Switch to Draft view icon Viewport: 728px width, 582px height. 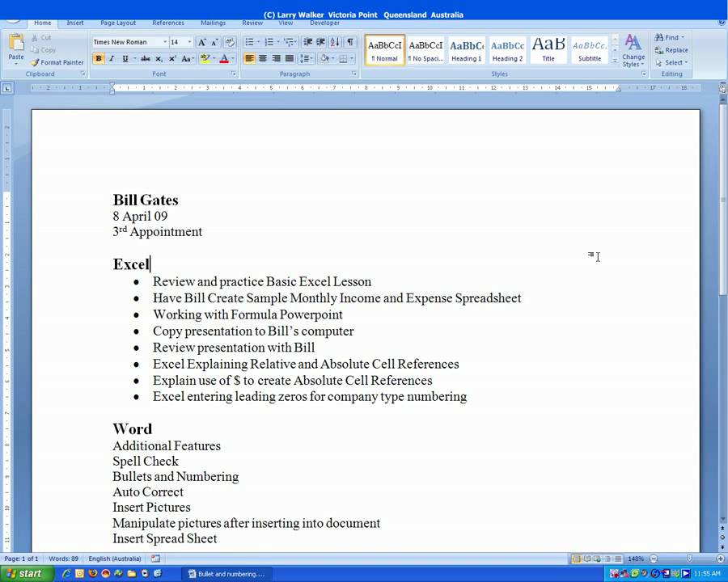click(x=618, y=559)
